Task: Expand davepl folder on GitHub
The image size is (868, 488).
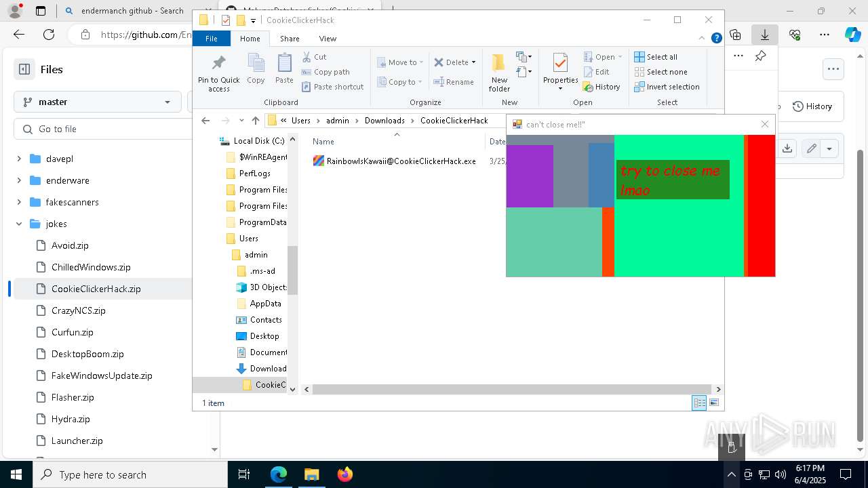Action: point(19,159)
